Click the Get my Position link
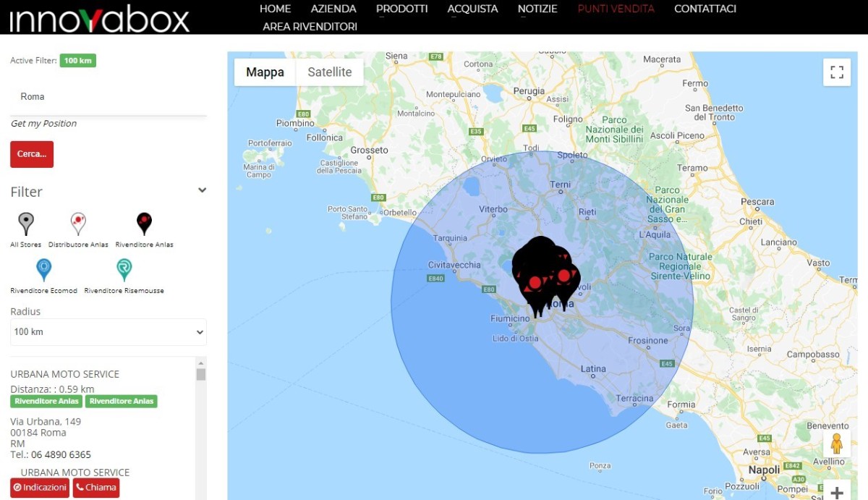The height and width of the screenshot is (500, 868). 43,124
